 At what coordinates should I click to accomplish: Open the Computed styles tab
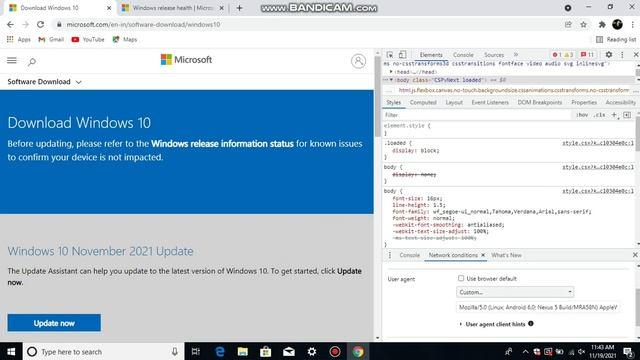tap(423, 102)
